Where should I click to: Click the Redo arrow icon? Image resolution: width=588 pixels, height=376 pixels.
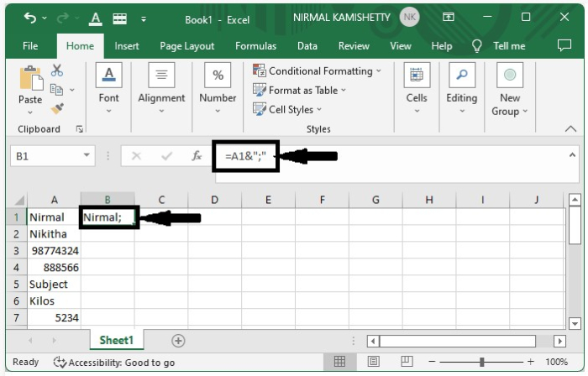click(x=63, y=18)
